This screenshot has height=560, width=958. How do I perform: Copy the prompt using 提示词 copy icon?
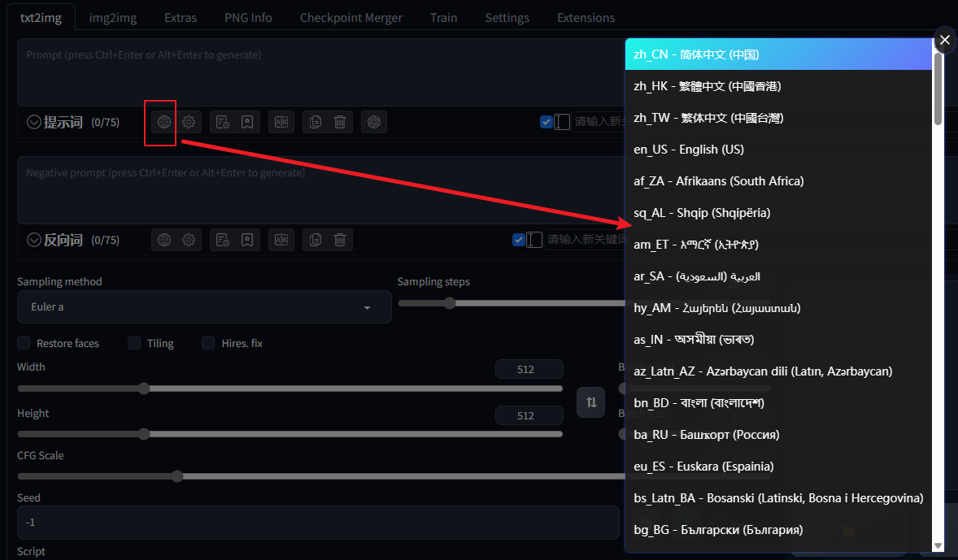point(316,122)
